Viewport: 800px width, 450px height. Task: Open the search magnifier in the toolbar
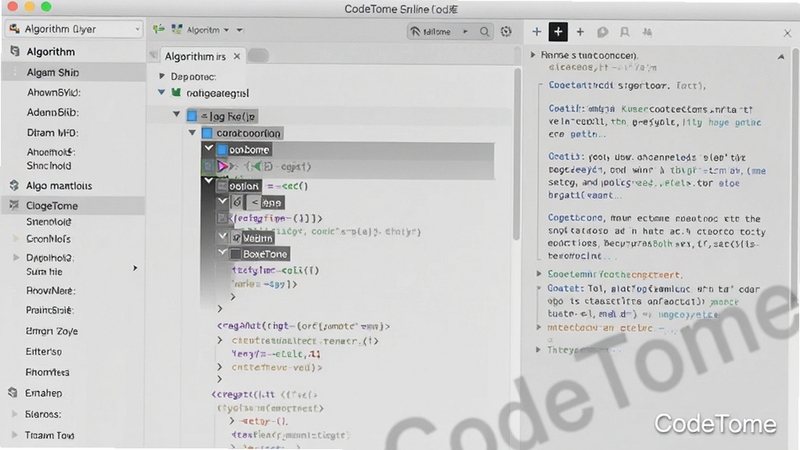pos(484,32)
